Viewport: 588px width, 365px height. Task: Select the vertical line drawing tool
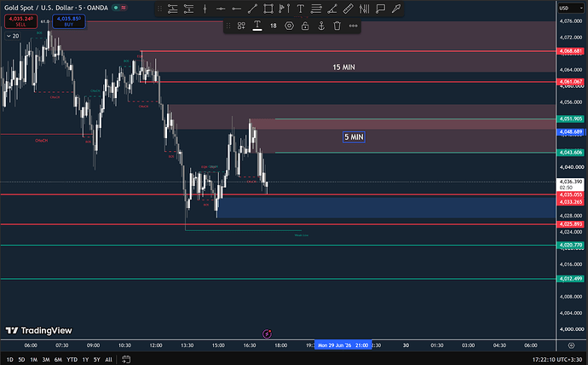(205, 9)
